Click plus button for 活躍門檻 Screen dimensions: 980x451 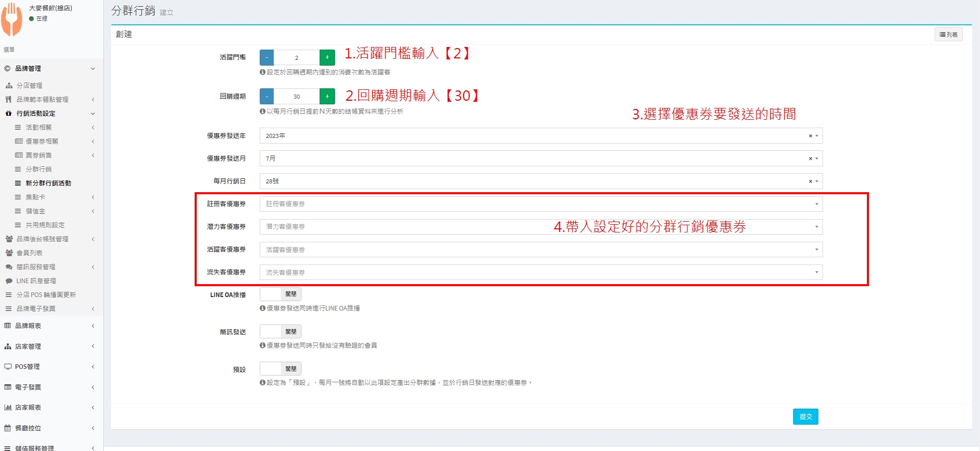[x=327, y=57]
